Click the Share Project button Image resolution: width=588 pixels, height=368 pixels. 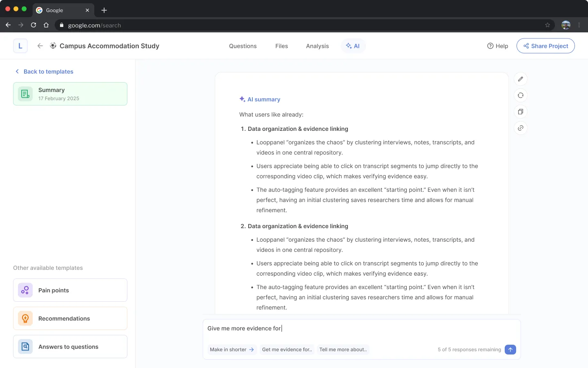pos(546,46)
